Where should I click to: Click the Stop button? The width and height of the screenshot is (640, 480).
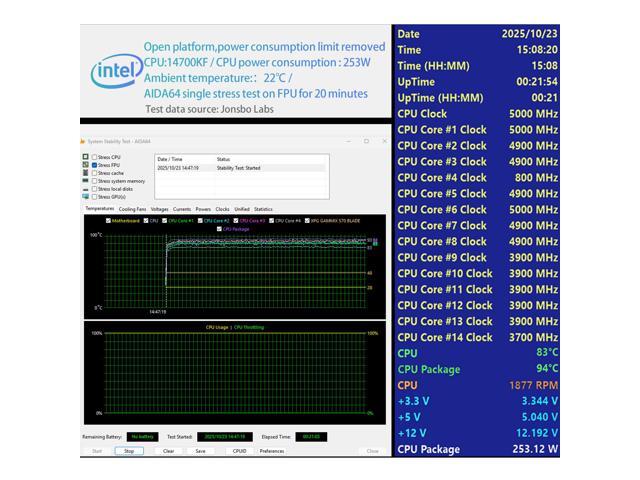(129, 451)
